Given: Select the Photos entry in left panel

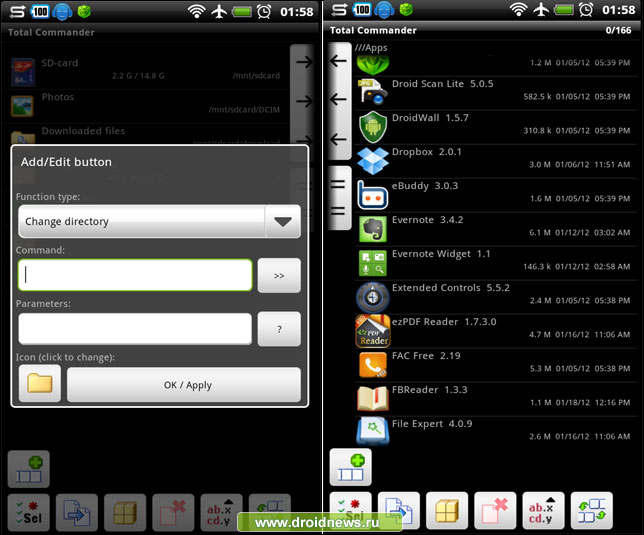Looking at the screenshot, I should tap(145, 106).
